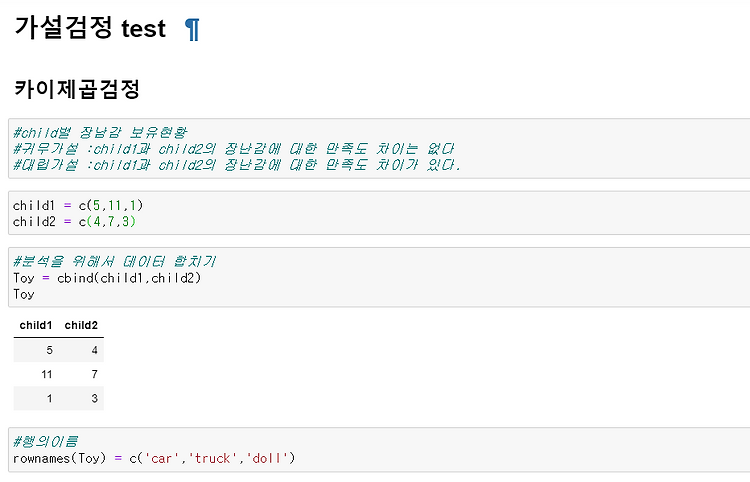The width and height of the screenshot is (750, 482).
Task: Click the 대립가설 comment line
Action: coord(237,165)
